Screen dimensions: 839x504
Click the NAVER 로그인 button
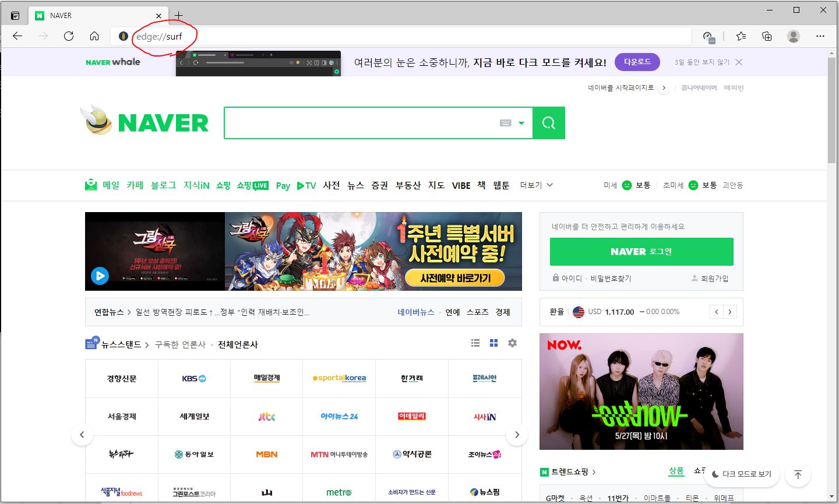click(641, 252)
